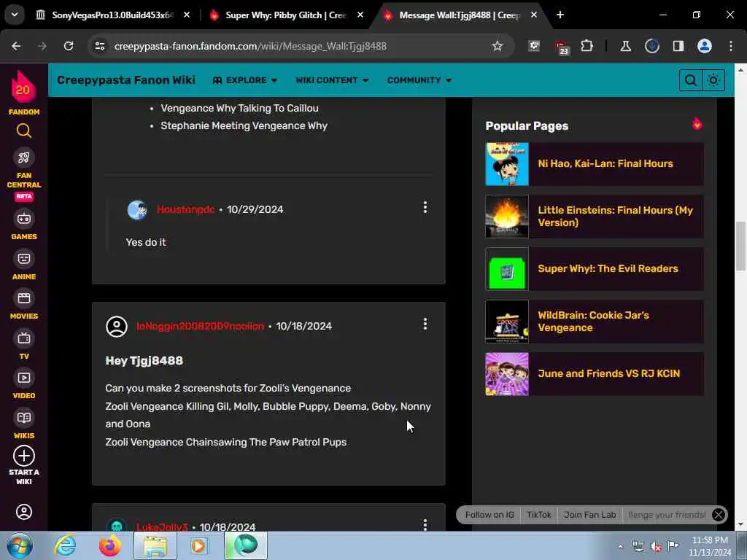
Task: Open the TV sidebar icon
Action: click(24, 338)
